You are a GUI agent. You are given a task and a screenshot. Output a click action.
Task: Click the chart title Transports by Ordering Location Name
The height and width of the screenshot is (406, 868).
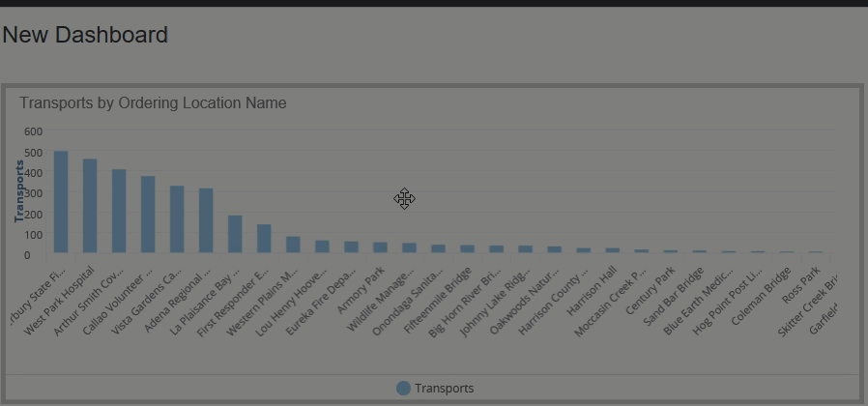(153, 102)
